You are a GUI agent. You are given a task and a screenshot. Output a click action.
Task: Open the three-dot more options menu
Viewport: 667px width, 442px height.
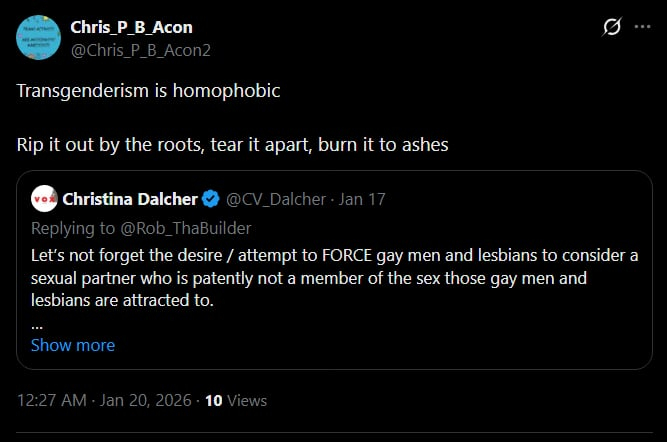pyautogui.click(x=642, y=27)
